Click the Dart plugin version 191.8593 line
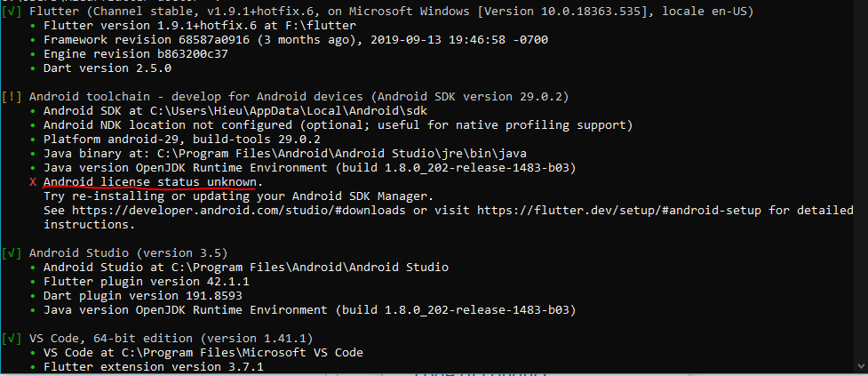Viewport: 868px width, 376px height. (143, 296)
